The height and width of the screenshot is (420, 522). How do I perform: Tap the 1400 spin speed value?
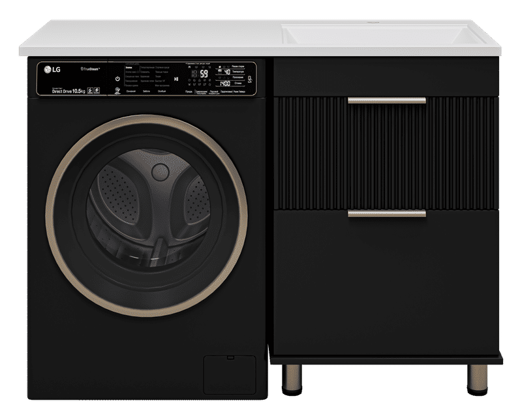[x=225, y=83]
